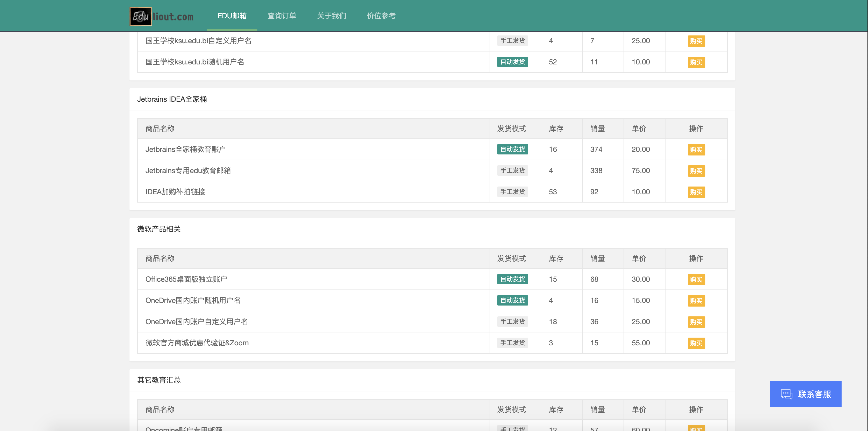Click the 手工发货 badge for IDEA加购补拍链接

512,192
